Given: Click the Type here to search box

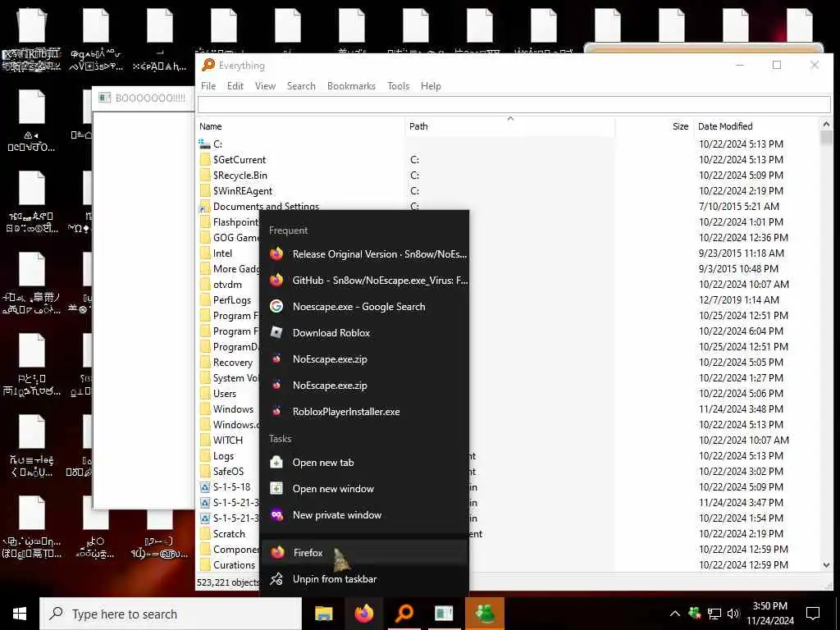Looking at the screenshot, I should [x=171, y=614].
